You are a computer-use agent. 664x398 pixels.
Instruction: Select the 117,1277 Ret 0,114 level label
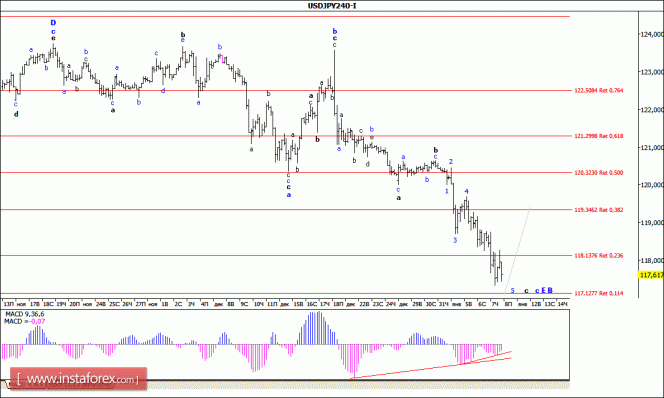click(x=598, y=293)
